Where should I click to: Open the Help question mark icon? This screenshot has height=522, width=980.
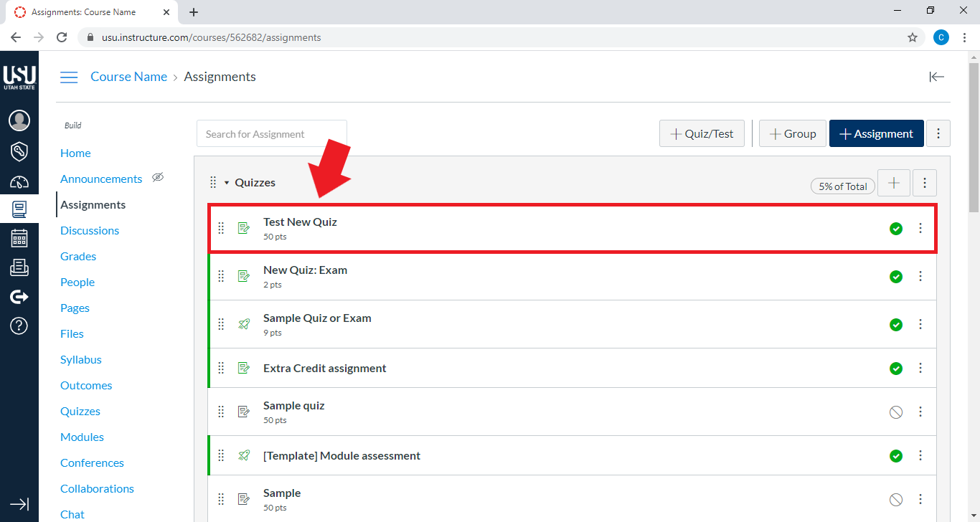click(x=19, y=326)
